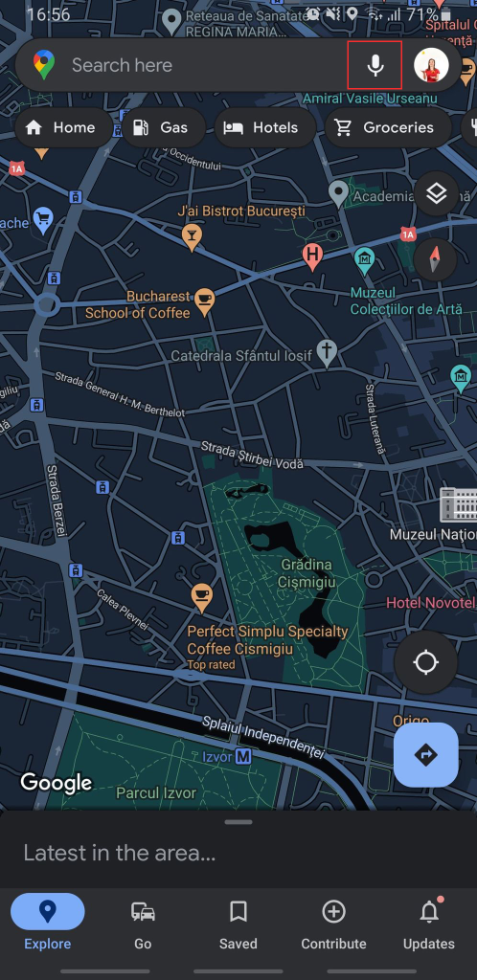This screenshot has width=477, height=980.
Task: Tap the microphone voice search icon
Action: coord(375,65)
